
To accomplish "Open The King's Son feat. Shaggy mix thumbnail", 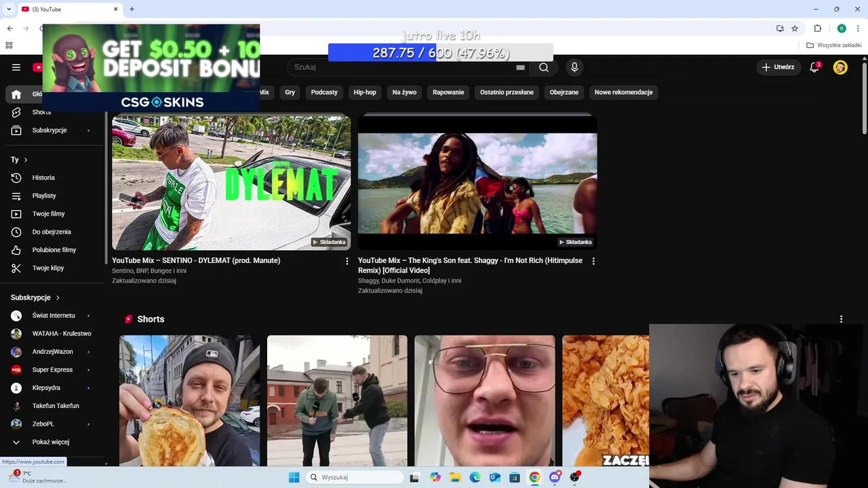I will point(477,183).
